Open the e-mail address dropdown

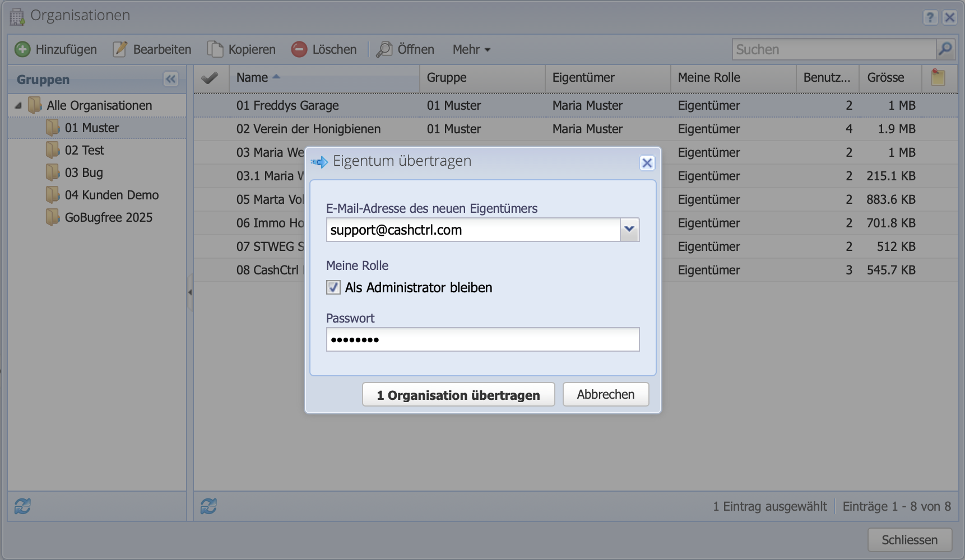pyautogui.click(x=629, y=230)
